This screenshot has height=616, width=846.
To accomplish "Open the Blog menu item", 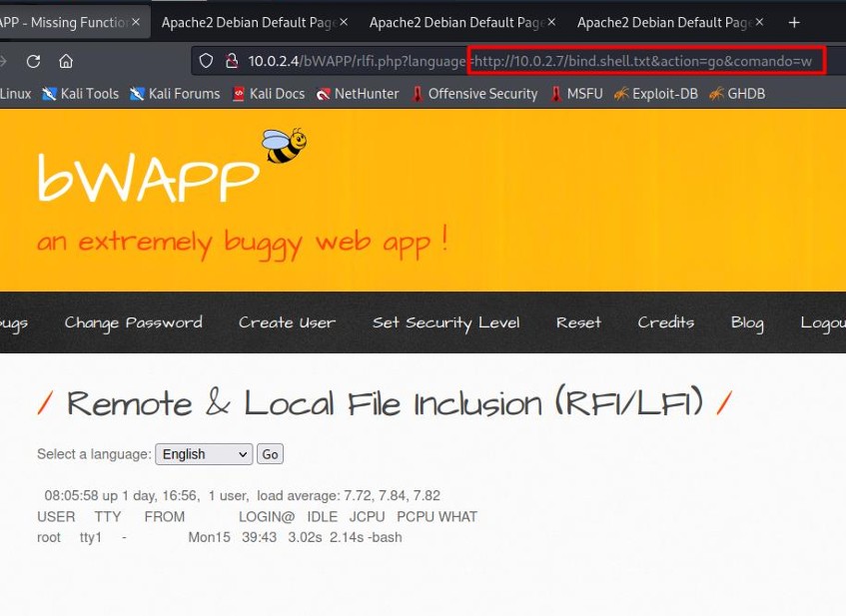I will (747, 322).
